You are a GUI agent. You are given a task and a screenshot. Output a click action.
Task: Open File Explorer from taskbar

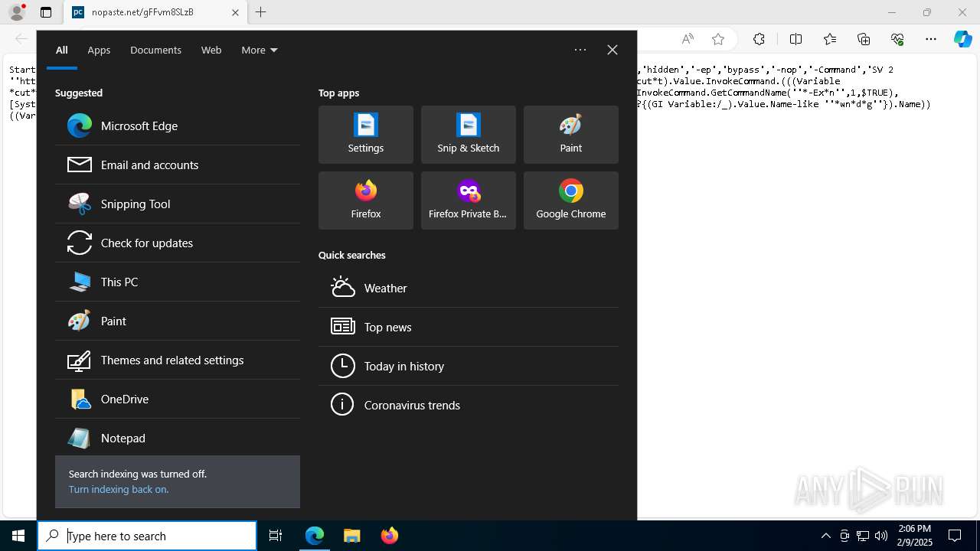click(x=351, y=536)
